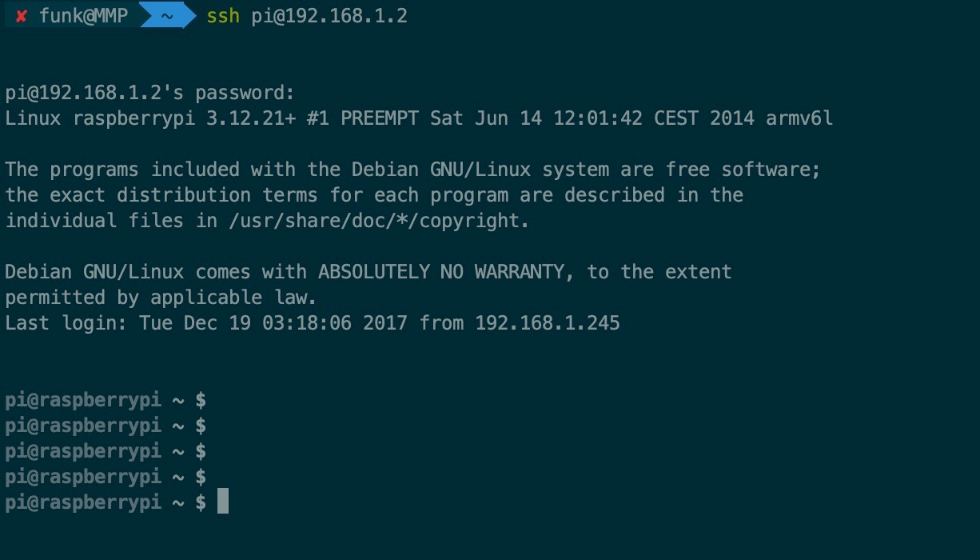980x560 pixels.
Task: Click the green ssh command word
Action: tap(223, 16)
